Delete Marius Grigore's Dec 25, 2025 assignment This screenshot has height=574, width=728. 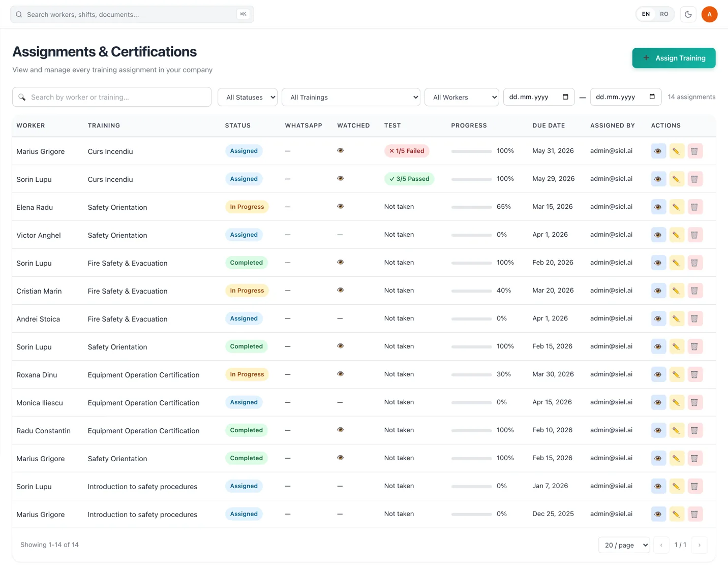pyautogui.click(x=695, y=514)
